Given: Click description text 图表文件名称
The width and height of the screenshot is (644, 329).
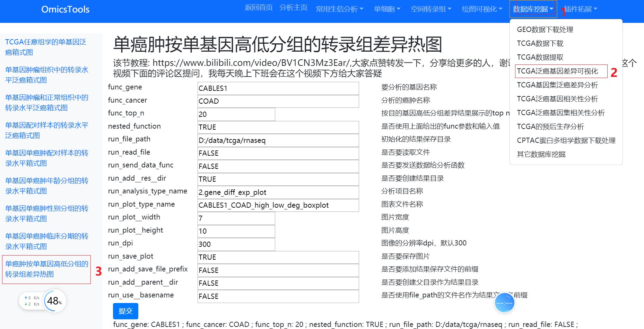Looking at the screenshot, I should click(x=402, y=204).
